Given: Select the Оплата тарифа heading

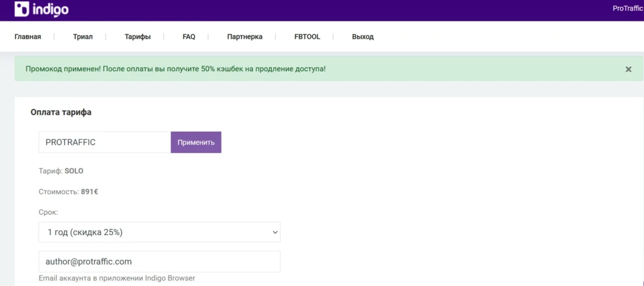Looking at the screenshot, I should 61,112.
